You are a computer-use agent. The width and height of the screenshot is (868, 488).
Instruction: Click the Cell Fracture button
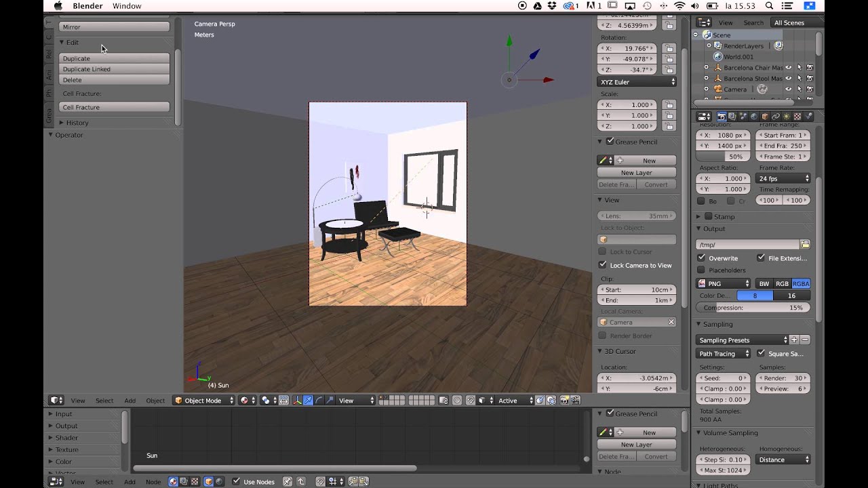click(114, 107)
